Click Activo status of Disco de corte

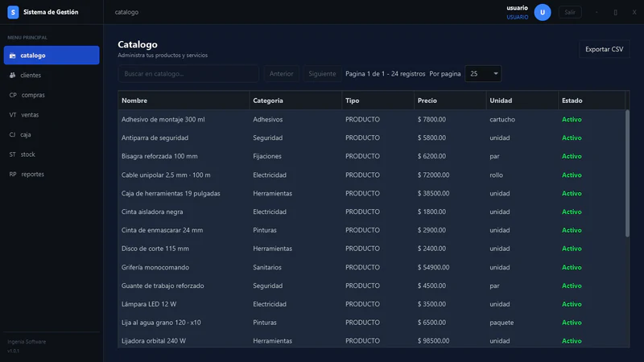(x=572, y=249)
